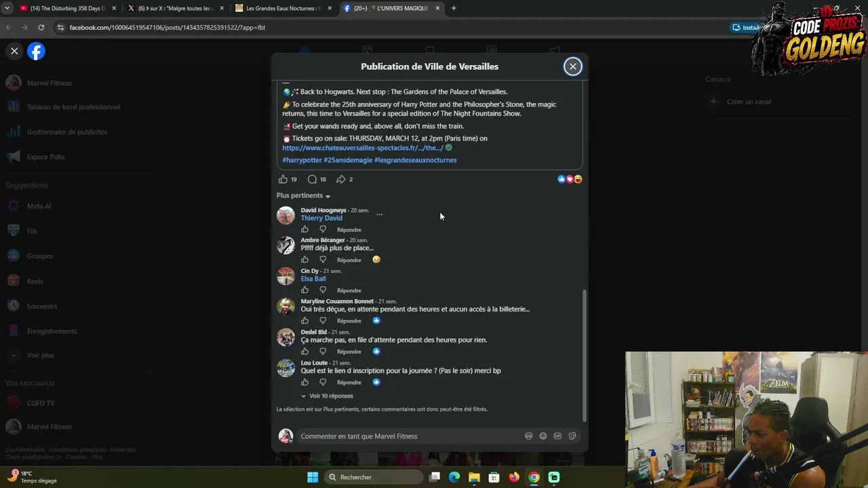Like Maryline Couasnon Bonnet's comment
Viewport: 868px width, 488px height.
point(305,321)
